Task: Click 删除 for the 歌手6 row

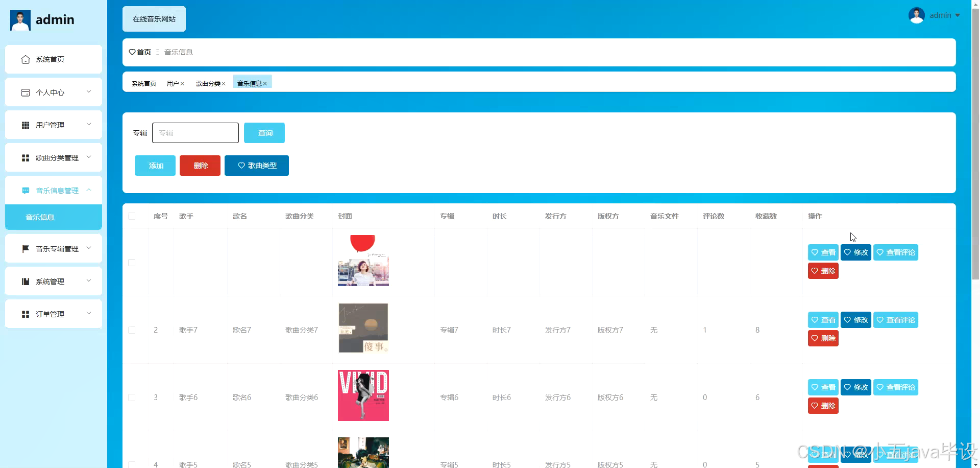Action: pyautogui.click(x=823, y=406)
